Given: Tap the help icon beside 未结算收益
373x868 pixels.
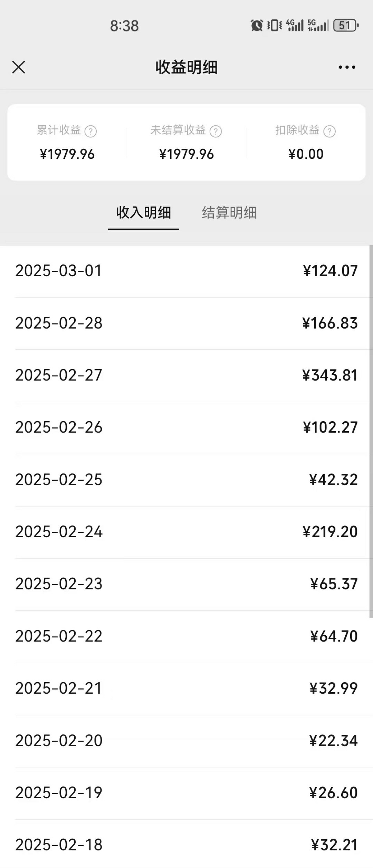Looking at the screenshot, I should click(x=216, y=131).
